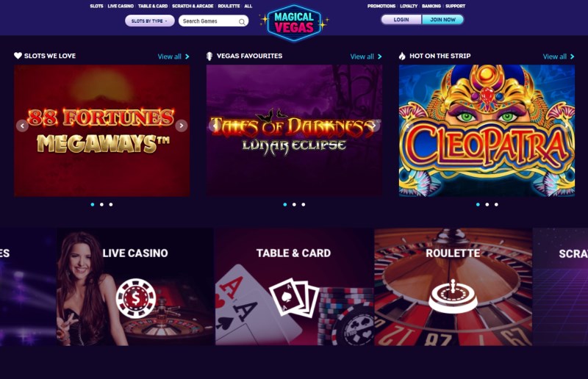
Task: Open the Slots By Type dropdown
Action: 150,21
